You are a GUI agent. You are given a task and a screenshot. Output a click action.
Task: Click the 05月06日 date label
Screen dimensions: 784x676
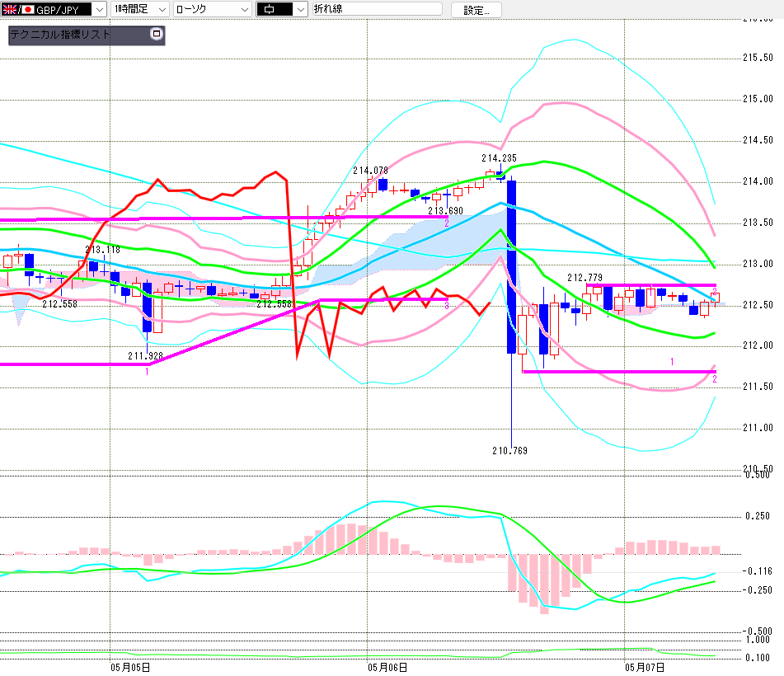(387, 668)
